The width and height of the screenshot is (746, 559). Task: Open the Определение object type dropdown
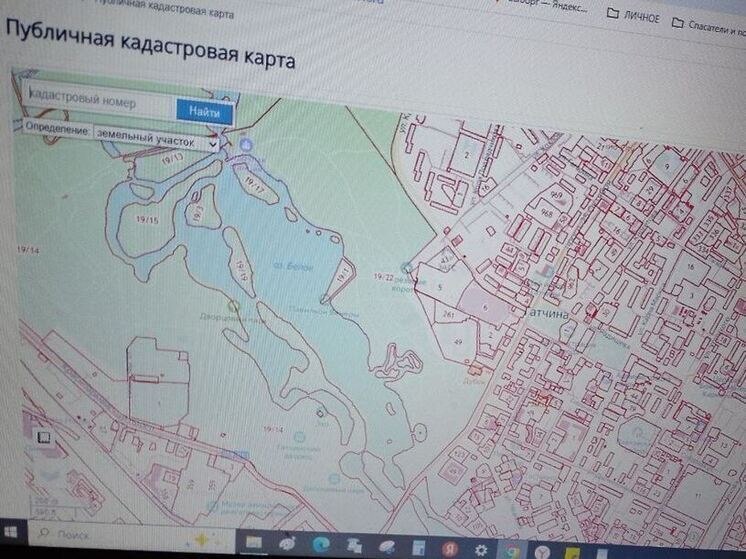(156, 139)
